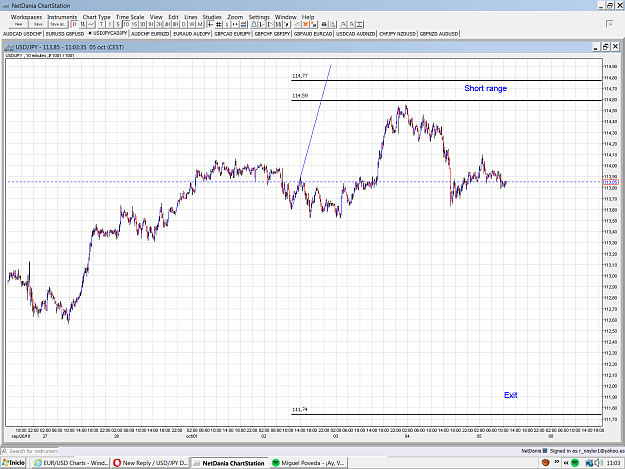
Task: Open the Time Scale menu
Action: (130, 17)
